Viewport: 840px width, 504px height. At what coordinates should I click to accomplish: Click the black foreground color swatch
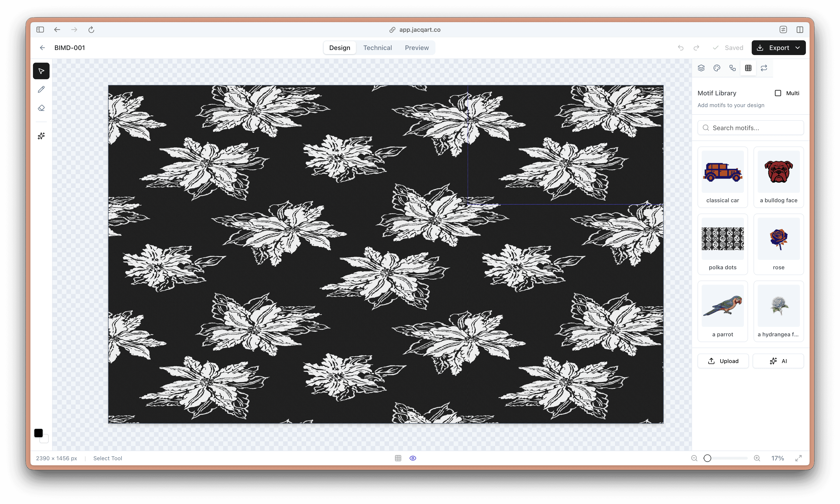coord(38,433)
